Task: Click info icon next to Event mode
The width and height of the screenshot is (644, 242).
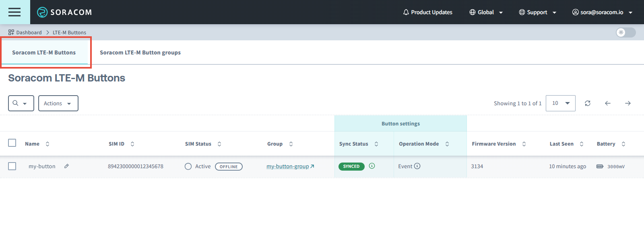Action: [417, 166]
